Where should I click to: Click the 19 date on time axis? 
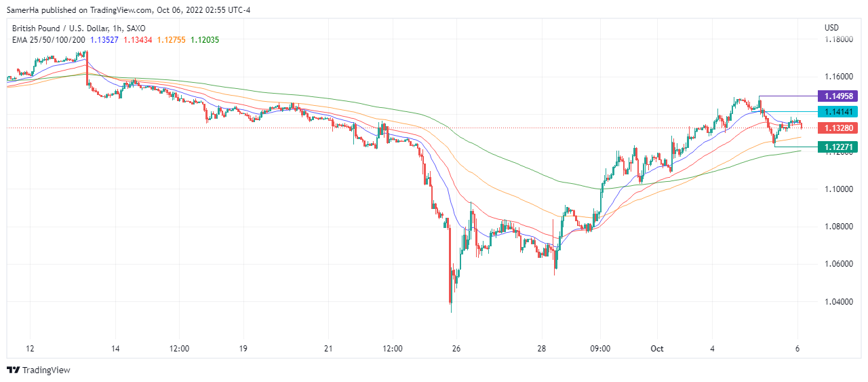[243, 349]
